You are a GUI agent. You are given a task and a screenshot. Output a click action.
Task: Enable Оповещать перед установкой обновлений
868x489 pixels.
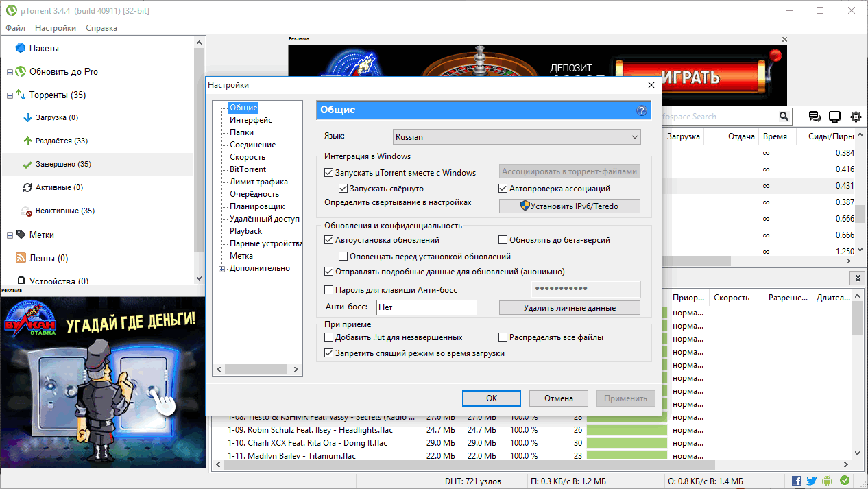[343, 257]
